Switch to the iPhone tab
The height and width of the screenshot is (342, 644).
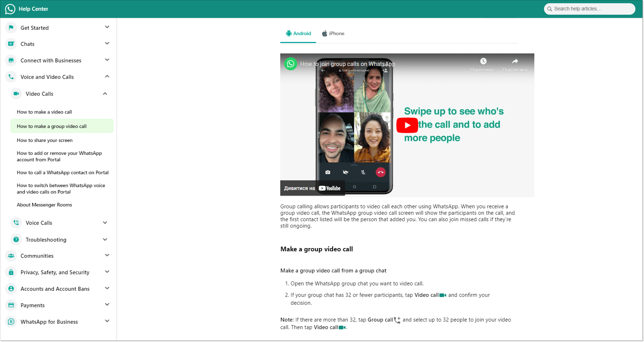point(333,34)
